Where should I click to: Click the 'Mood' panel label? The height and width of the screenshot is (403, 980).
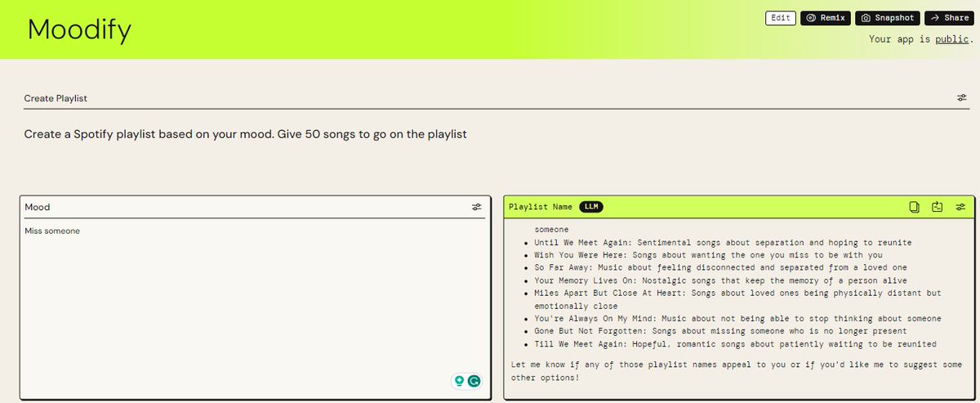38,208
